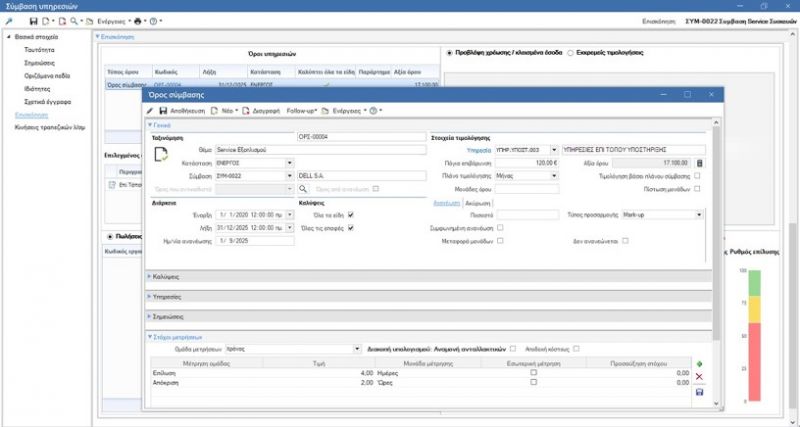Screen dimensions: 800x427
Task: Select Ταυτότητα in the left navigation tree
Action: [x=39, y=50]
